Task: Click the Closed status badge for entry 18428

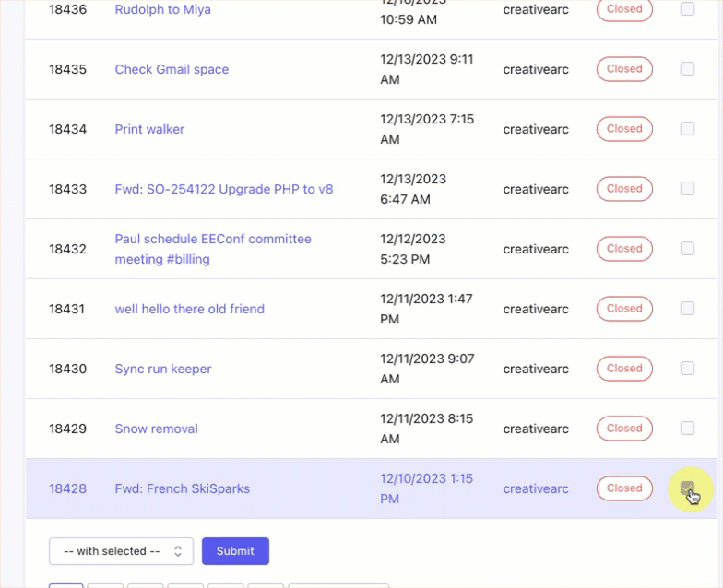Action: click(x=624, y=488)
